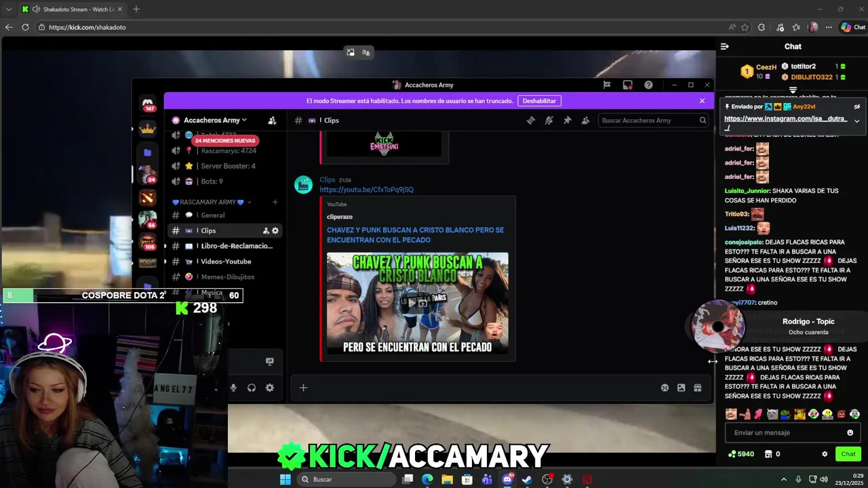Mute Discord microphone
The height and width of the screenshot is (488, 868).
pos(233,388)
